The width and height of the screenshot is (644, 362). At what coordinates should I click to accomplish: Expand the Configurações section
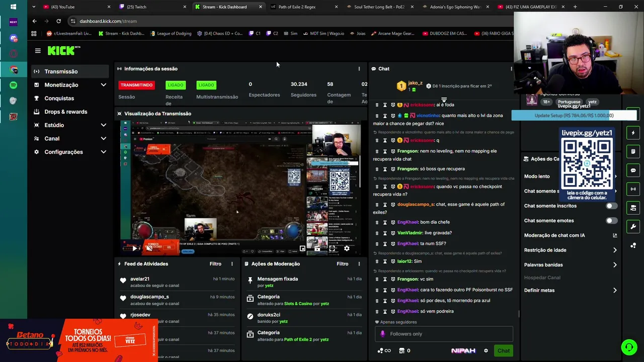coord(70,152)
